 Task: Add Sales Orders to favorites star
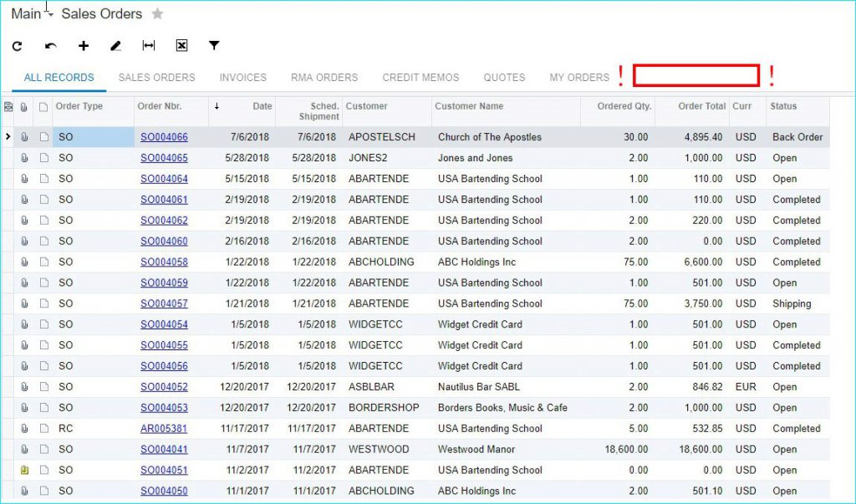tap(157, 13)
